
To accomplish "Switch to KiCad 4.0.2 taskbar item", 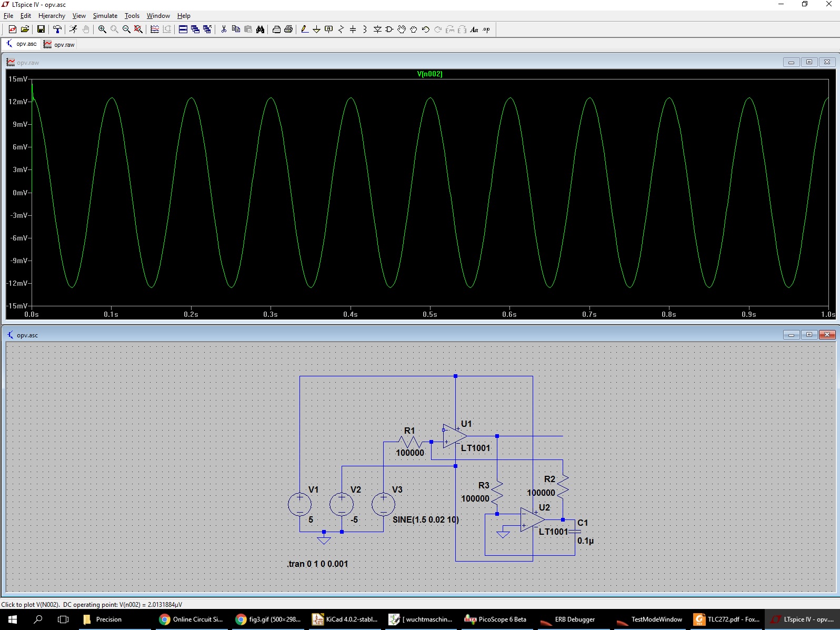I will 346,619.
